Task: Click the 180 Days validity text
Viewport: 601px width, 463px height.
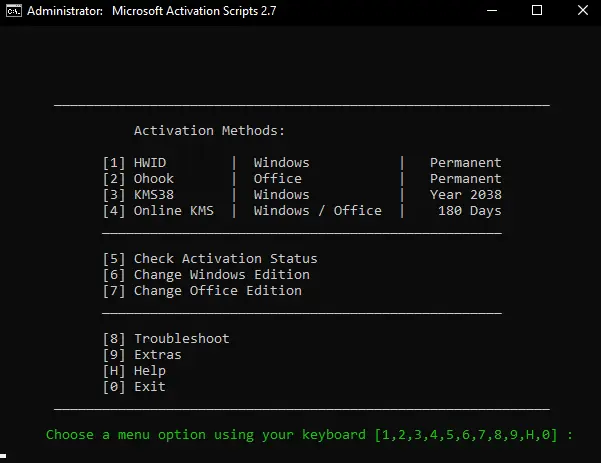Action: click(470, 211)
